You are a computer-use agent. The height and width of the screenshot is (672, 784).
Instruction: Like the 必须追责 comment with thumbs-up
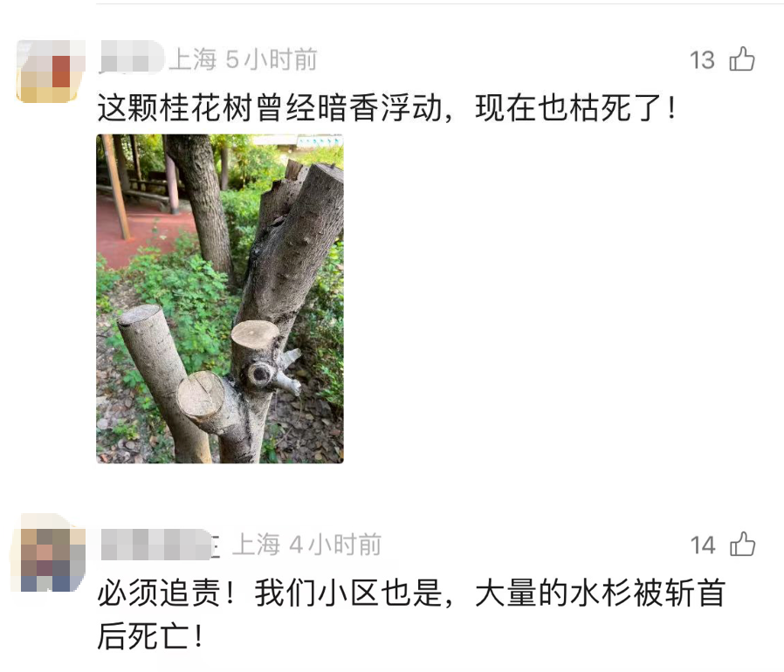742,545
